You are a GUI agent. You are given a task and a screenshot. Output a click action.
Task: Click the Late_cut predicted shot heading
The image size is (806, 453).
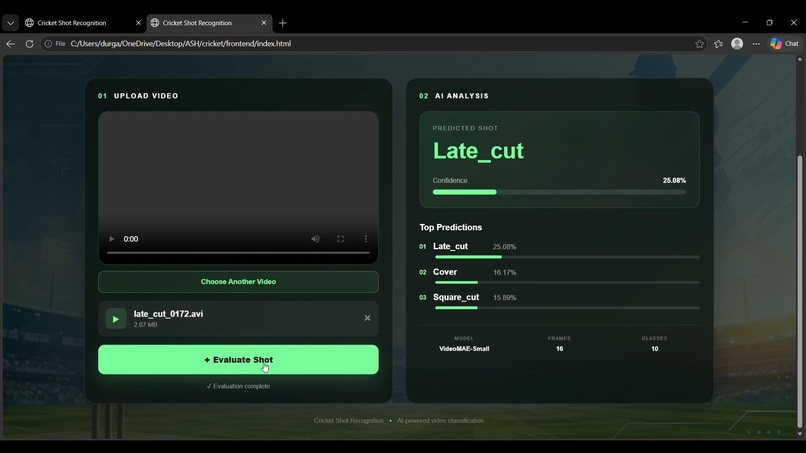pos(478,151)
